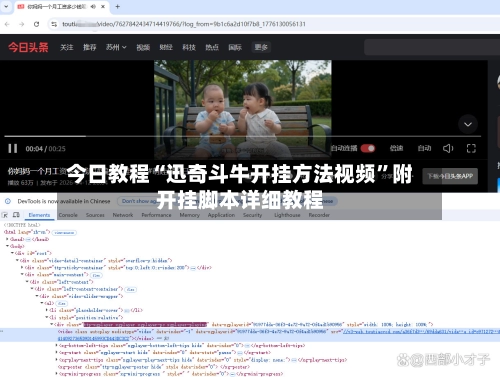This screenshot has height=377, width=500.
Task: Seek using the video progress bar
Action: click(x=242, y=136)
